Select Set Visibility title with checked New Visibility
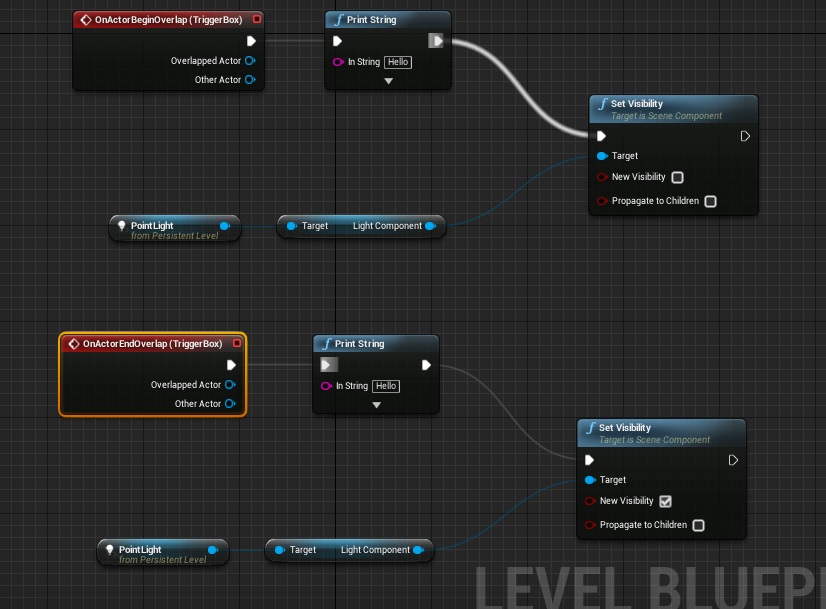 click(625, 428)
